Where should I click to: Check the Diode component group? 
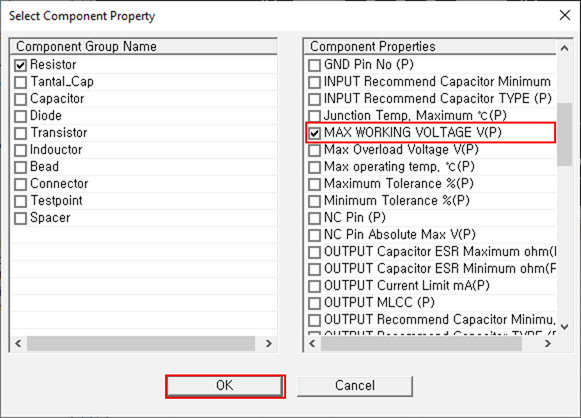[x=20, y=116]
